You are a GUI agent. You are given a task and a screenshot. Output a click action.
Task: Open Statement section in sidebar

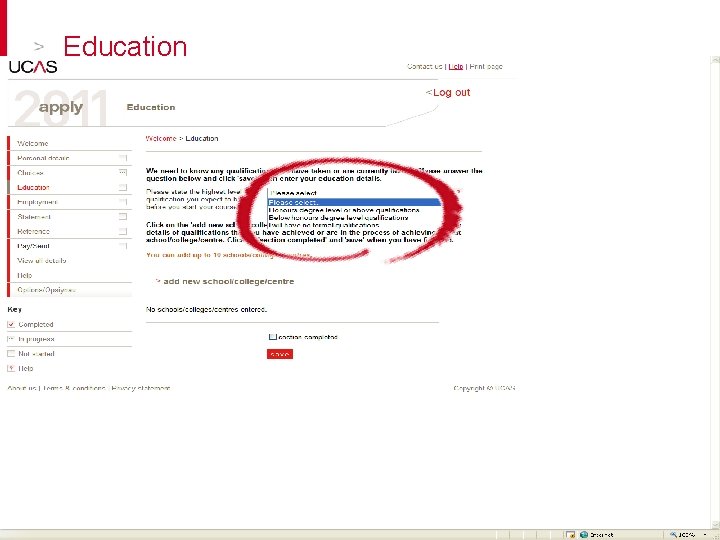coord(34,217)
